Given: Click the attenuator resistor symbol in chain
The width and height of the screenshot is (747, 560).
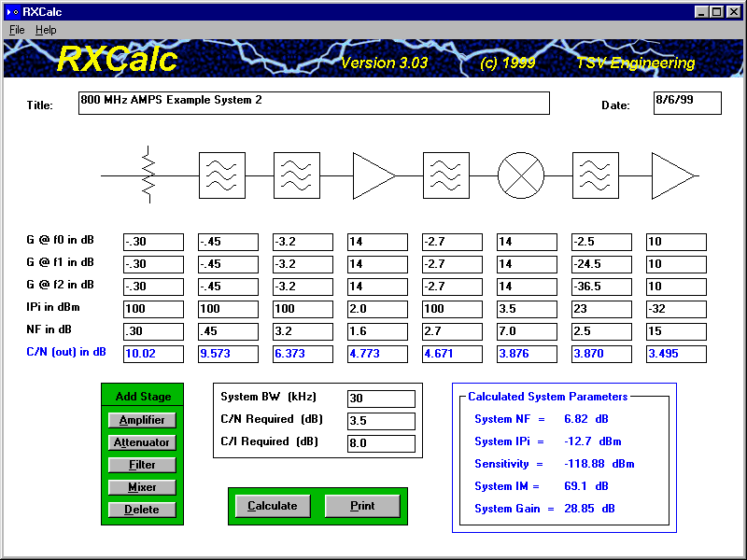Looking at the screenshot, I should 148,175.
